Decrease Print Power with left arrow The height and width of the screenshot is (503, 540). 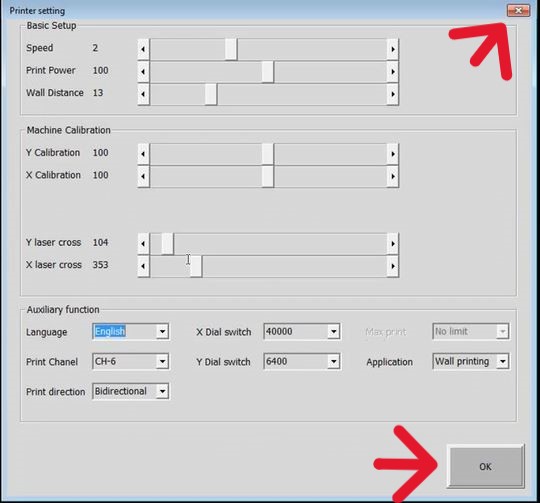(143, 72)
